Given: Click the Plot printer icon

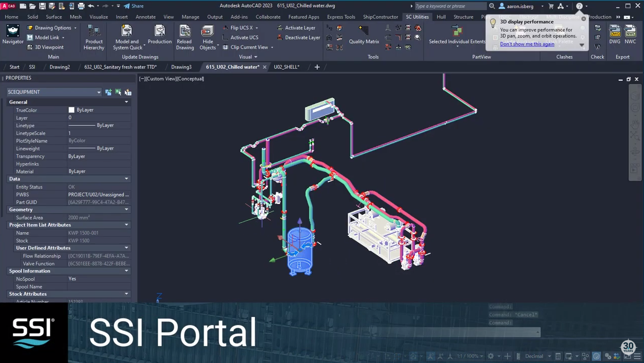Looking at the screenshot, I should click(x=81, y=6).
